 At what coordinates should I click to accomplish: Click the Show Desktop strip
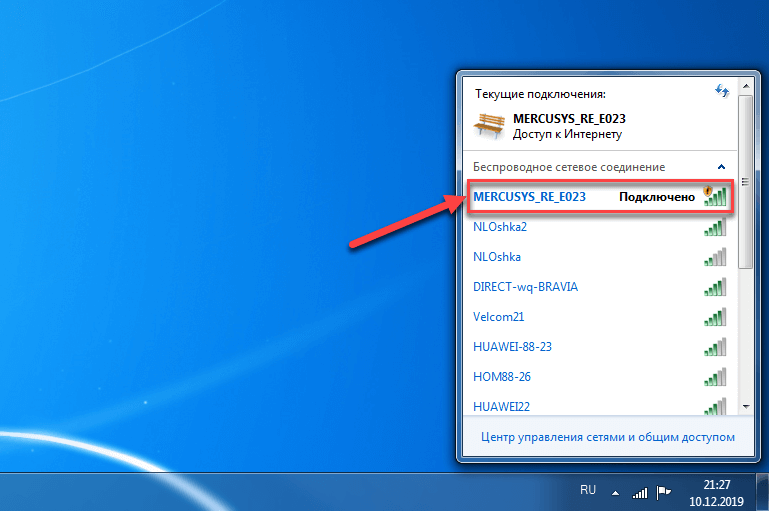[764, 491]
